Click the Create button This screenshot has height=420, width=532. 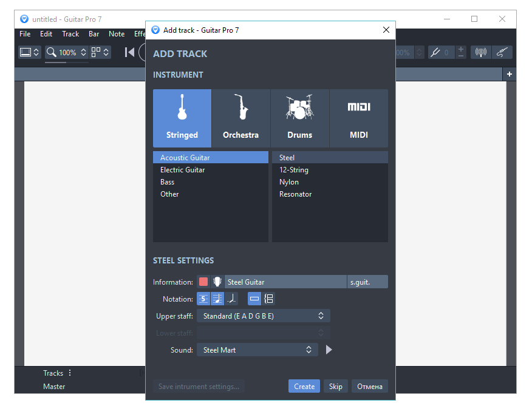point(304,386)
